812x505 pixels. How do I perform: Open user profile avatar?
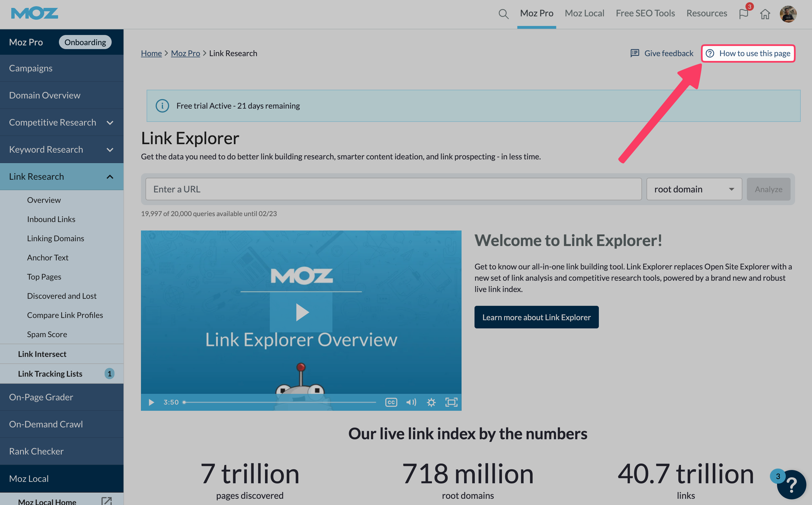pos(788,14)
